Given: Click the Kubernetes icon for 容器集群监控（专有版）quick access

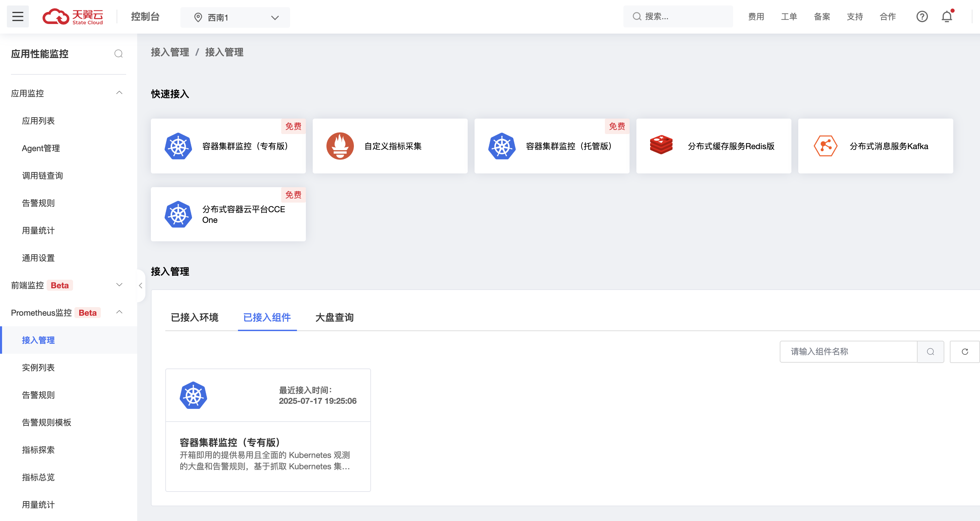Looking at the screenshot, I should click(x=178, y=146).
